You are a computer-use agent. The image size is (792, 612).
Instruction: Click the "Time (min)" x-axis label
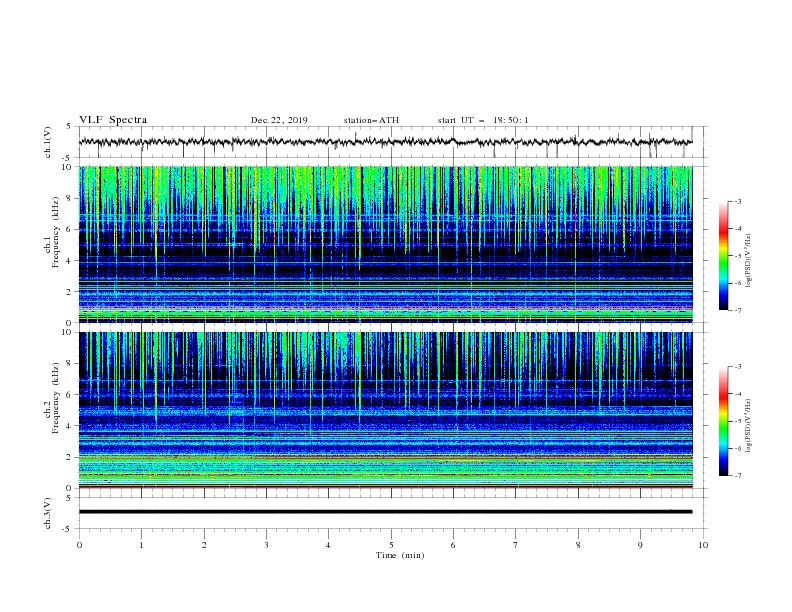coord(400,555)
